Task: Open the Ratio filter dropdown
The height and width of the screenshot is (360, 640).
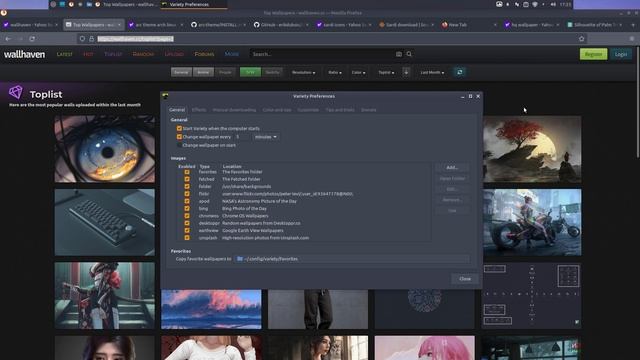Action: tap(335, 72)
